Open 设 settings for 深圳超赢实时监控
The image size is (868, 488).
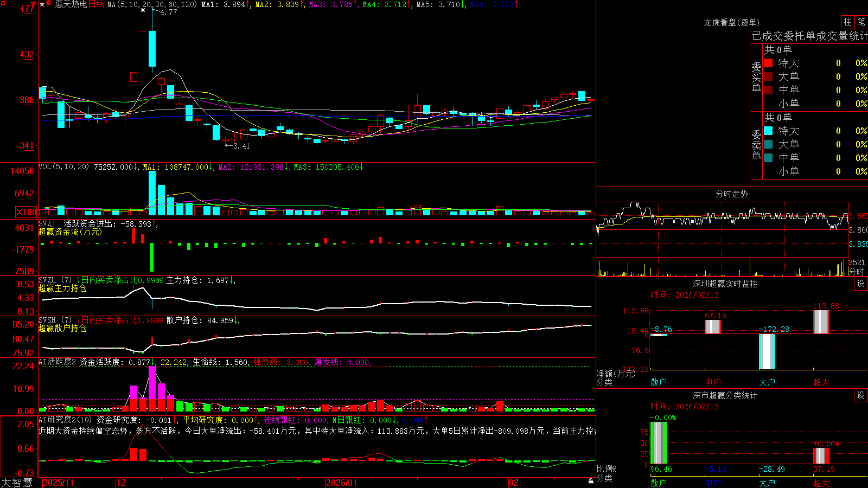pos(860,284)
